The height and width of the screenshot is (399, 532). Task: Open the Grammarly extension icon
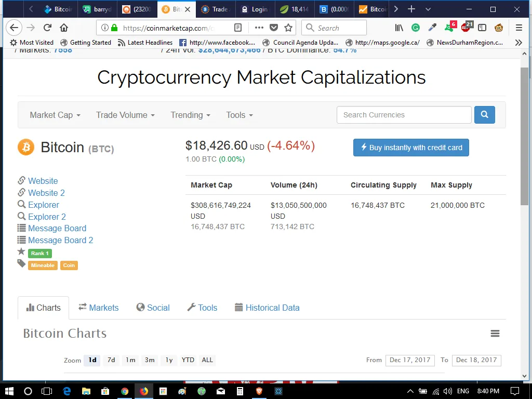coord(415,28)
